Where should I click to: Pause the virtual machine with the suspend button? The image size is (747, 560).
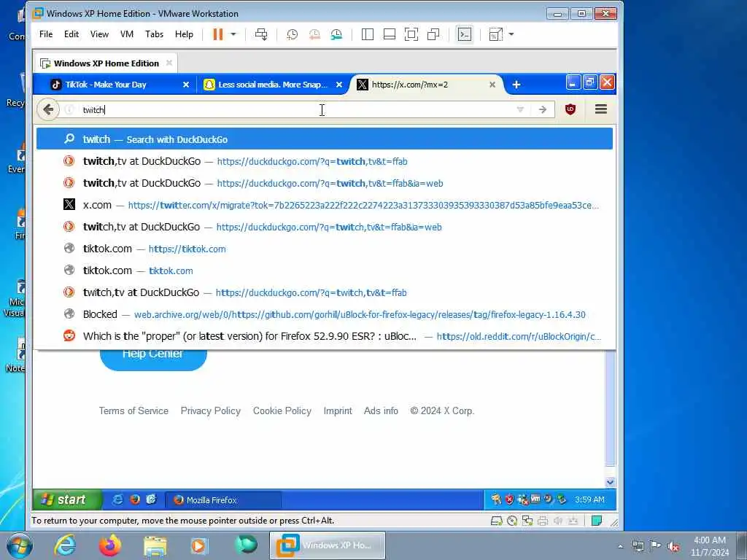(x=217, y=34)
